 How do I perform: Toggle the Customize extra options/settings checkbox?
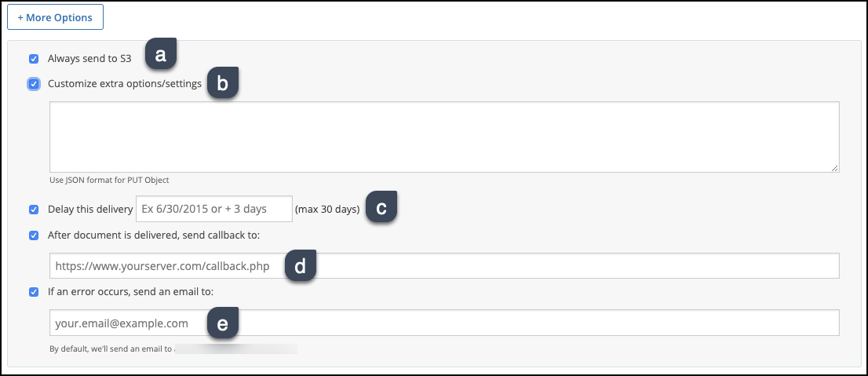34,83
